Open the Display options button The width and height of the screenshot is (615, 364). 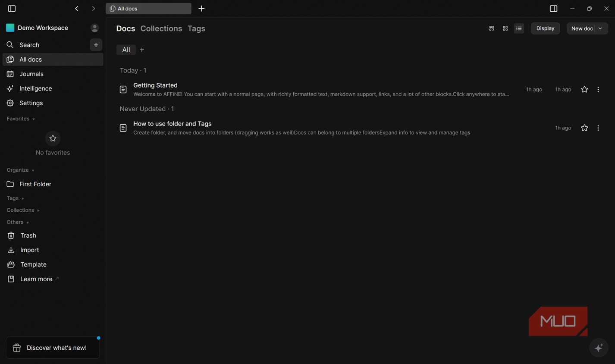[x=545, y=28]
